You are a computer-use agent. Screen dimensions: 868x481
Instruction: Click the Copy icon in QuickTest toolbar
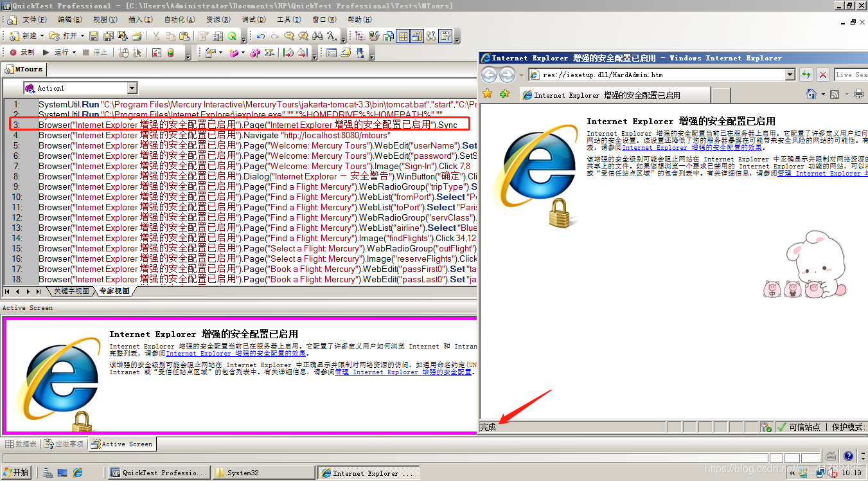[x=170, y=36]
